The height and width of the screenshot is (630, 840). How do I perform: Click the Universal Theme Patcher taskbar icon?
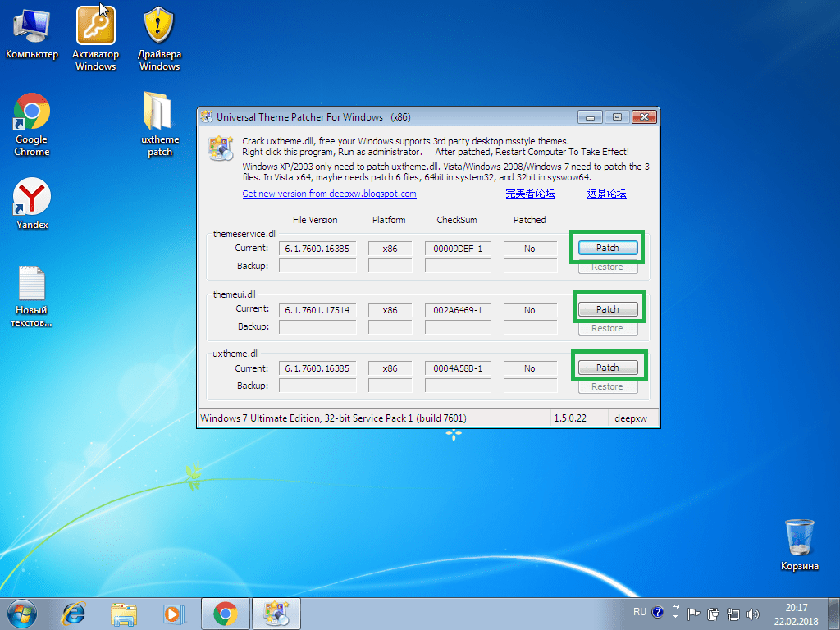click(276, 613)
